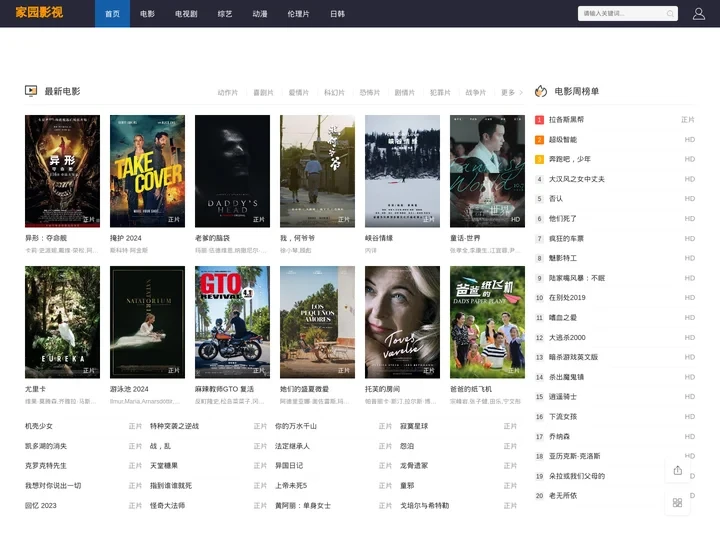Open rank 4 大汉风之女中丈夫
720x540 pixels.
click(577, 179)
